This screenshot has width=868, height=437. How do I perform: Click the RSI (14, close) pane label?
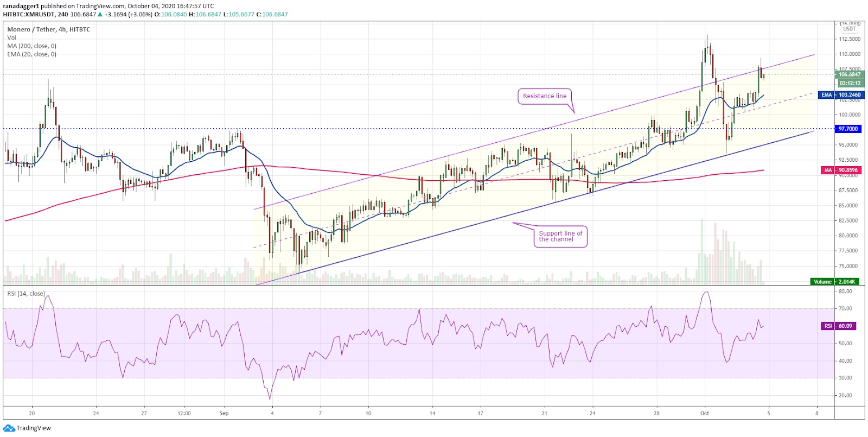coord(26,293)
